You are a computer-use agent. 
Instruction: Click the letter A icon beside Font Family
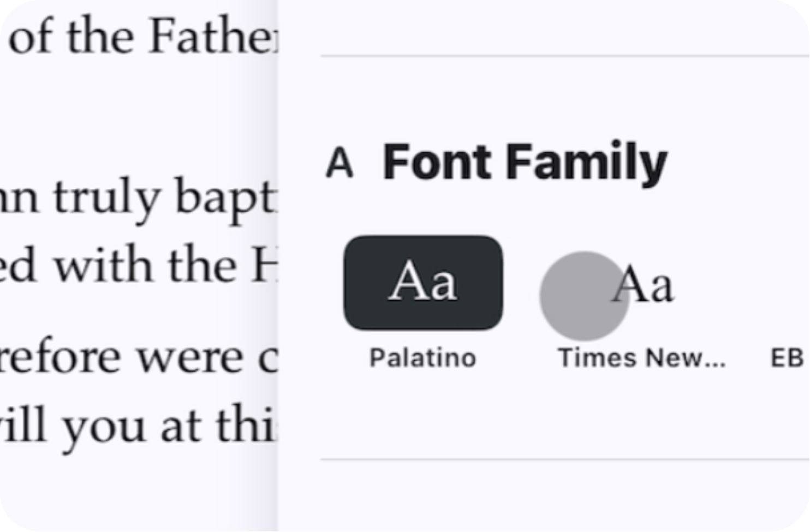point(340,163)
